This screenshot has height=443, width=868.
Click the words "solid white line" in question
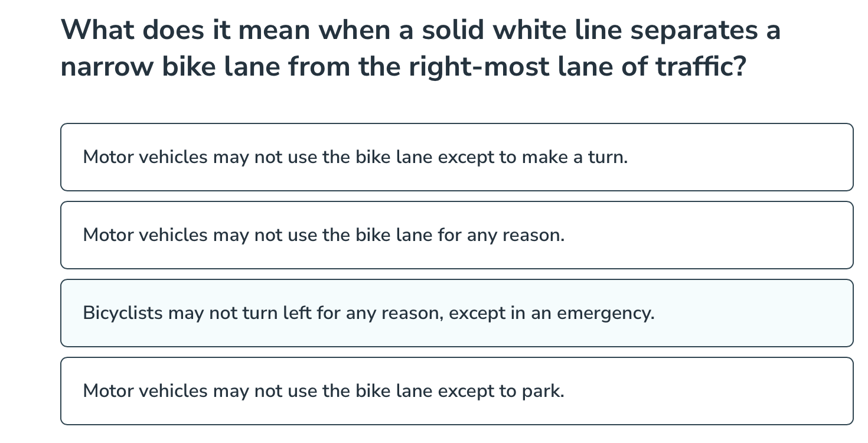(521, 30)
